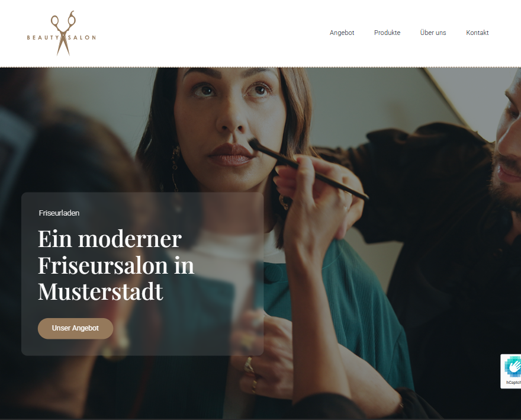
Task: Click the makeup brush in the hero photo
Action: coord(308,169)
